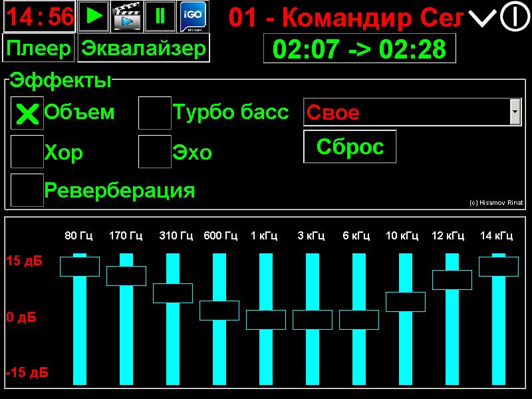Enable the Хор effect checkbox
The height and width of the screenshot is (399, 532).
click(27, 152)
